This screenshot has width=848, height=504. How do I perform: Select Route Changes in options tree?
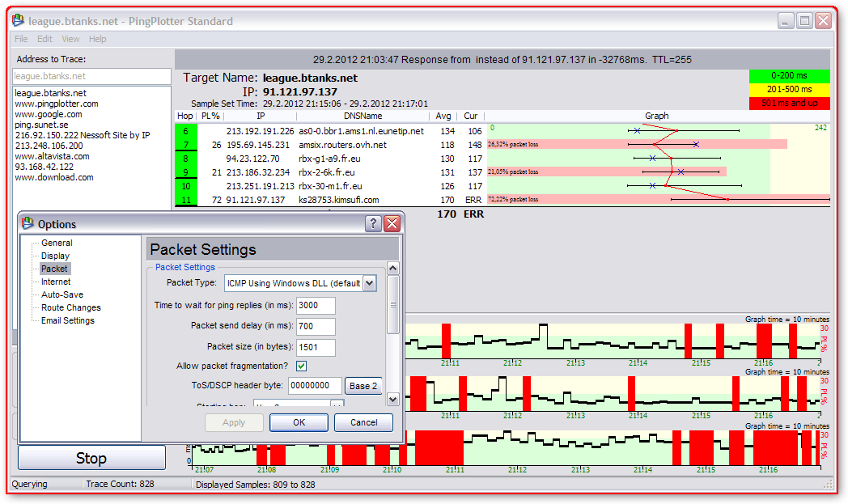(71, 307)
